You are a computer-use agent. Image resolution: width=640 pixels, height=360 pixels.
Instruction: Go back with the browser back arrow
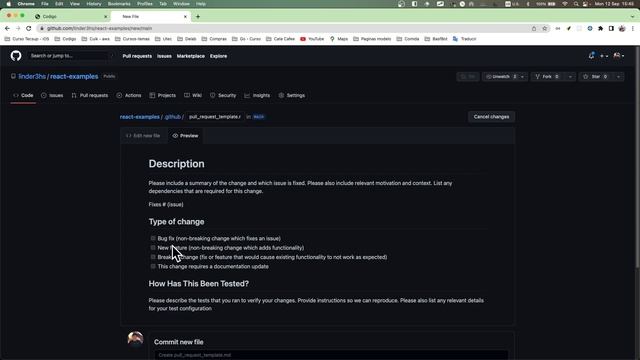[x=7, y=28]
